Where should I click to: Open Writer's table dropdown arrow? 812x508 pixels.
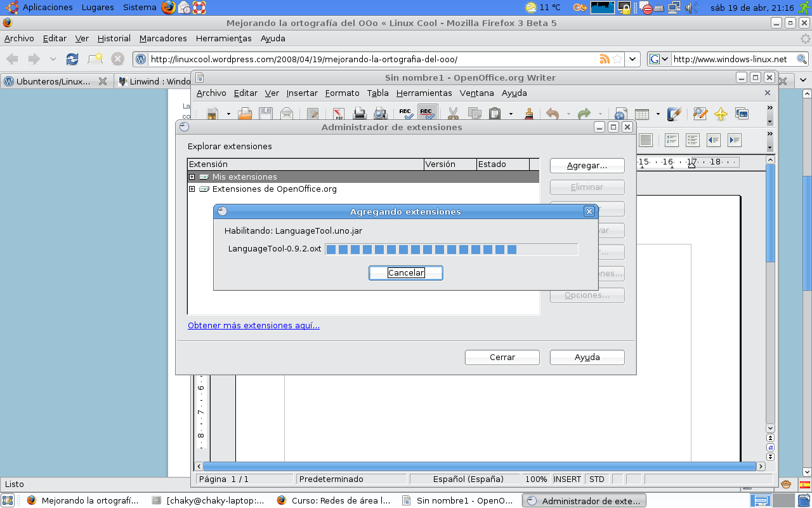[x=658, y=114]
